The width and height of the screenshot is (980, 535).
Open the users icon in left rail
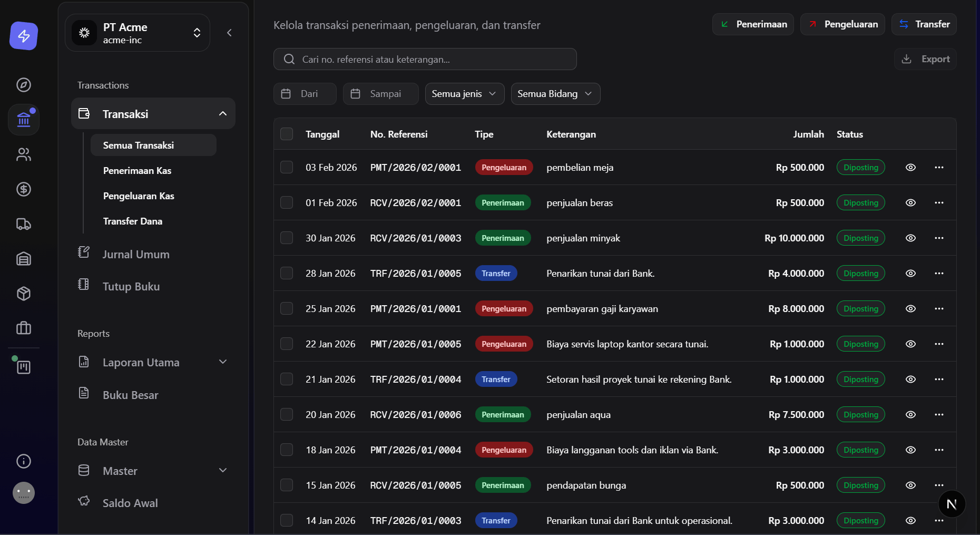(24, 154)
